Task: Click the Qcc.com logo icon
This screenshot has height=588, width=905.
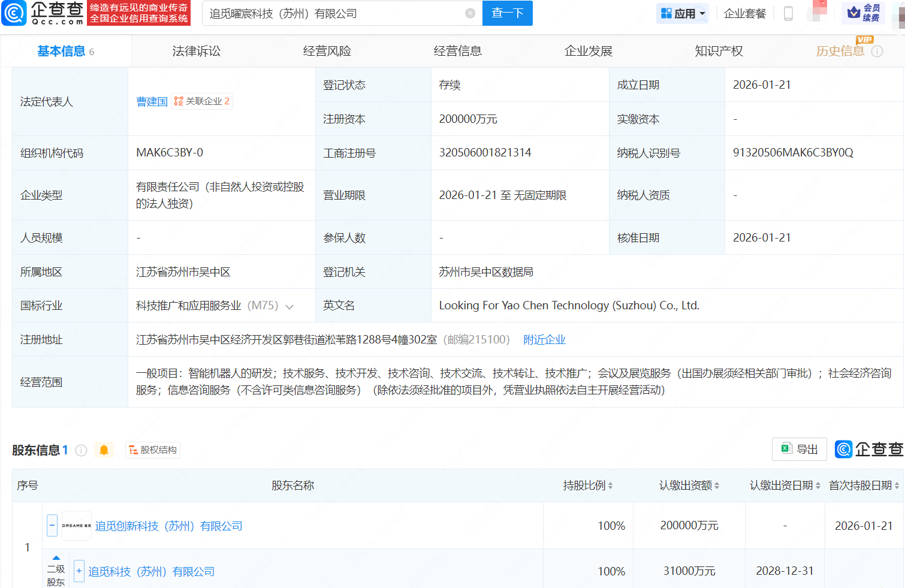Action: click(14, 13)
